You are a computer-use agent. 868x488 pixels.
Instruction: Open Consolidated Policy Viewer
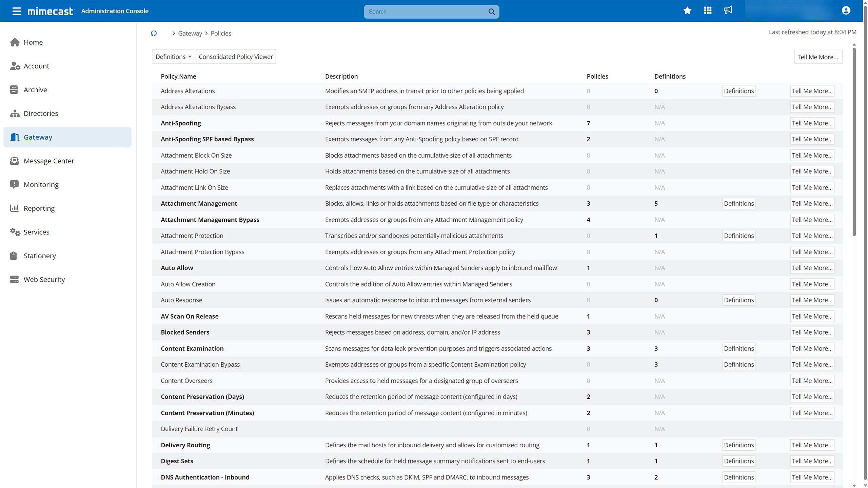pyautogui.click(x=236, y=57)
